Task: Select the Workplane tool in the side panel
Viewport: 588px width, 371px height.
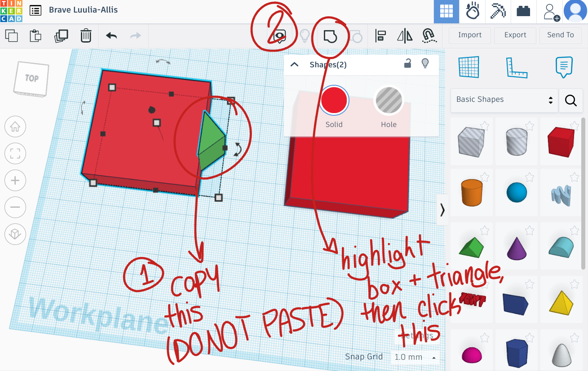Action: [x=469, y=67]
